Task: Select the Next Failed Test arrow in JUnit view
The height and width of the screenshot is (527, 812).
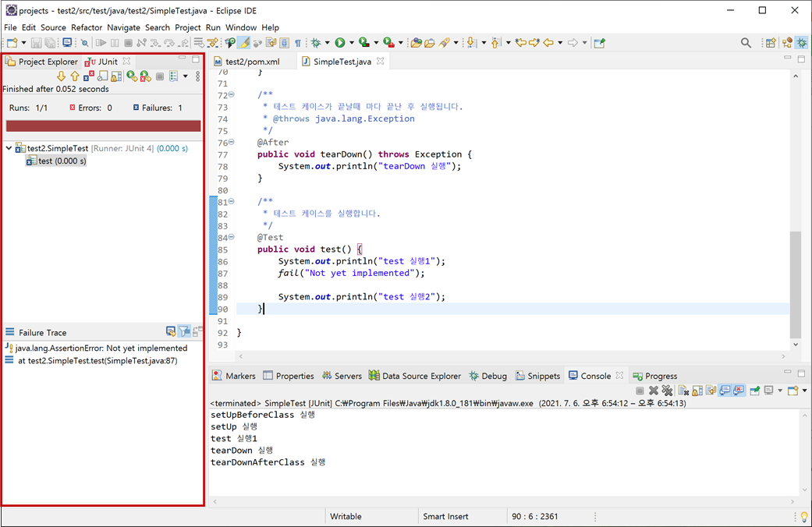Action: click(62, 76)
